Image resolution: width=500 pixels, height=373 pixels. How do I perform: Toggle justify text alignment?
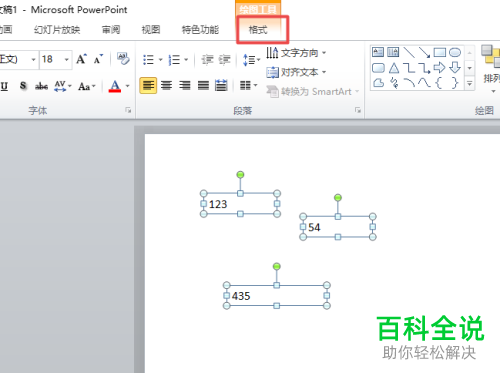pyautogui.click(x=203, y=86)
